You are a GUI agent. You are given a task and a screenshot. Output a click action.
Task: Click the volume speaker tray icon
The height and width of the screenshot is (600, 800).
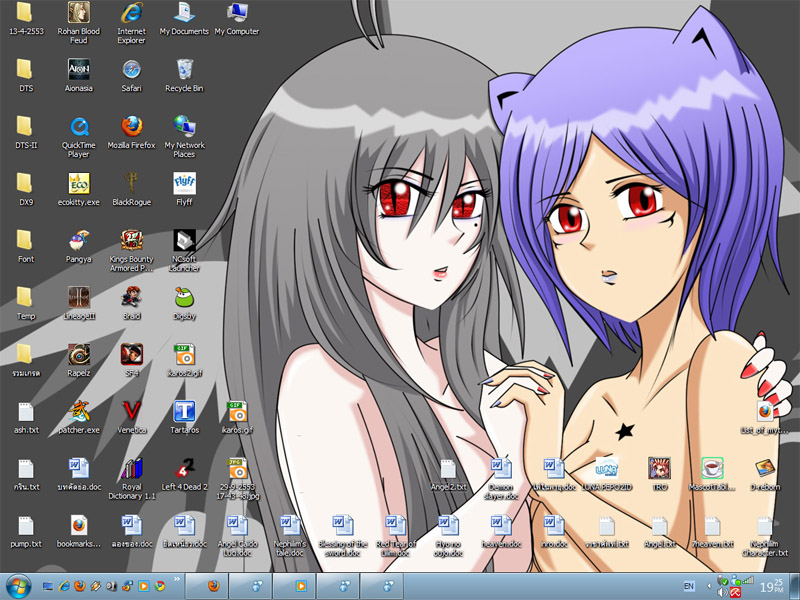722,592
